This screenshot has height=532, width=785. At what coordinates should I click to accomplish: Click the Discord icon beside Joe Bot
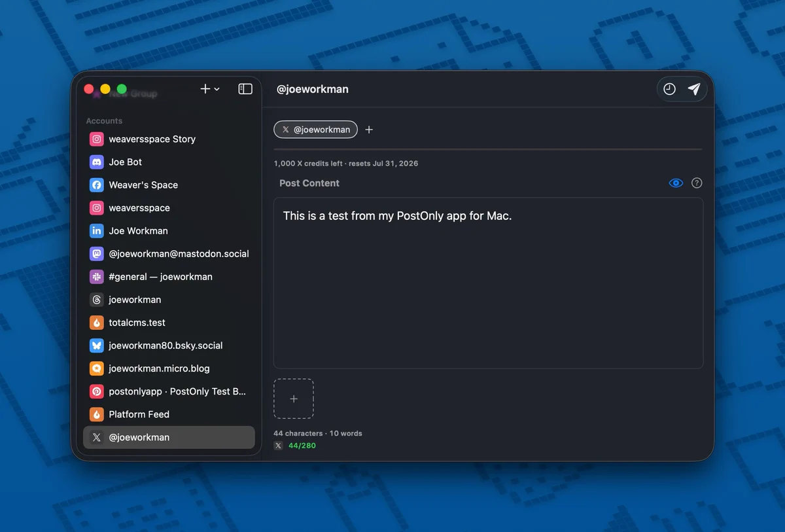97,162
